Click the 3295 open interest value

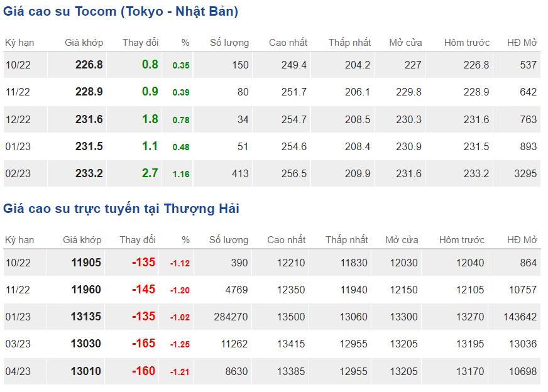click(x=525, y=173)
